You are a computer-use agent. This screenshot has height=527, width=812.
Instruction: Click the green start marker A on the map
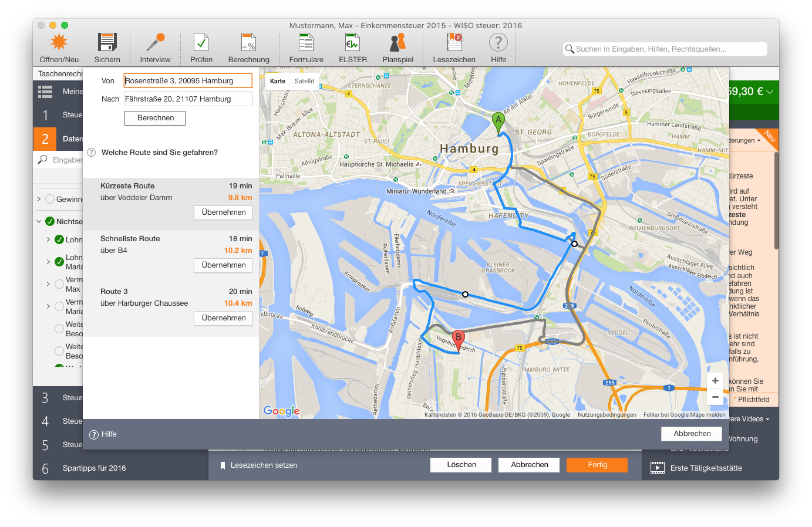tap(498, 124)
